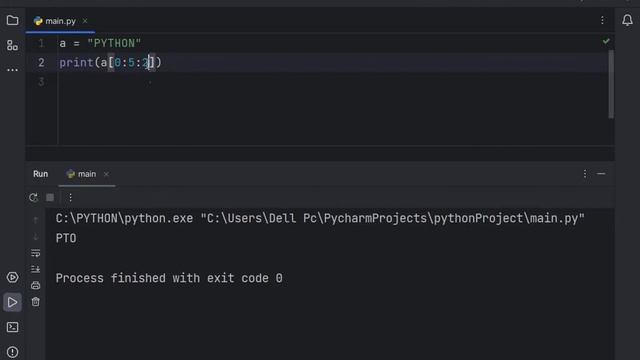
Task: Open the Structure tool window icon
Action: coord(12,45)
